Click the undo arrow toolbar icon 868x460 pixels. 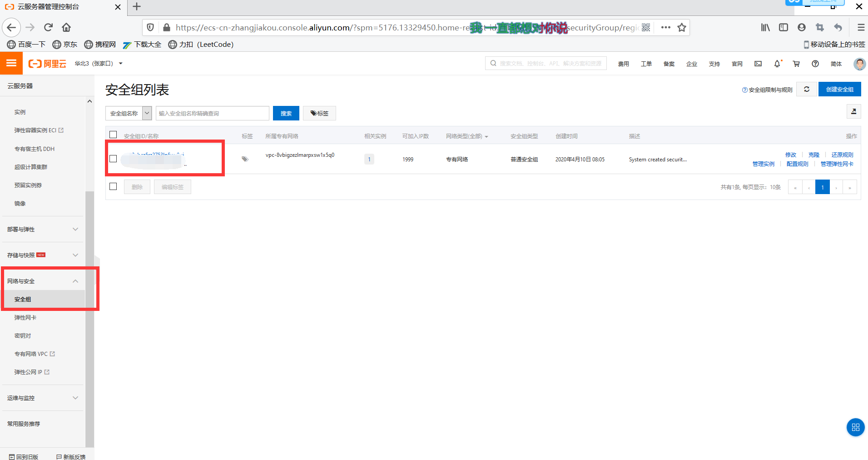[838, 27]
